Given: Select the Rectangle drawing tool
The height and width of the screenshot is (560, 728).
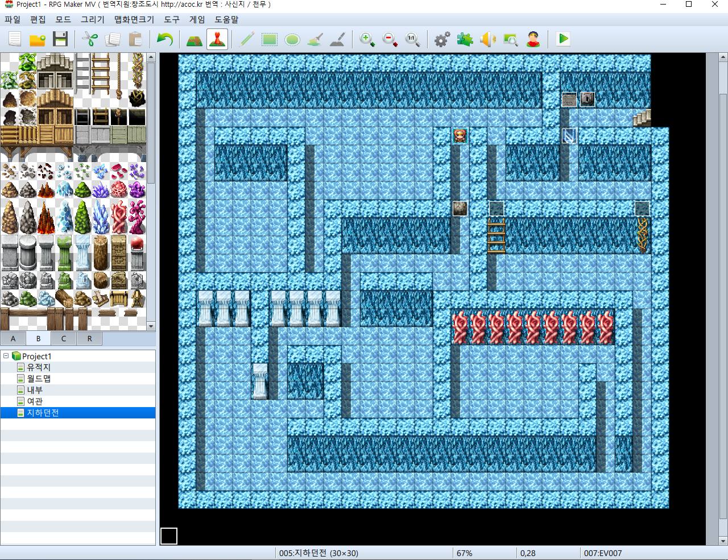Looking at the screenshot, I should [x=270, y=39].
